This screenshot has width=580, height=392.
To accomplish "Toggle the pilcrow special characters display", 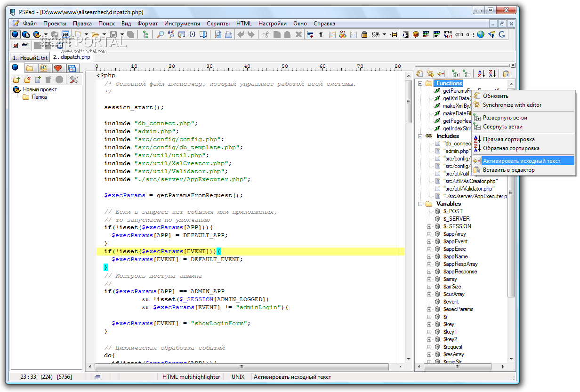I will click(x=321, y=34).
